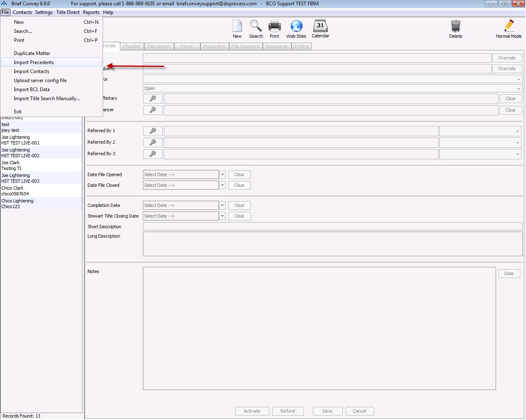Click the first Override button
The width and height of the screenshot is (526, 420).
(x=507, y=58)
